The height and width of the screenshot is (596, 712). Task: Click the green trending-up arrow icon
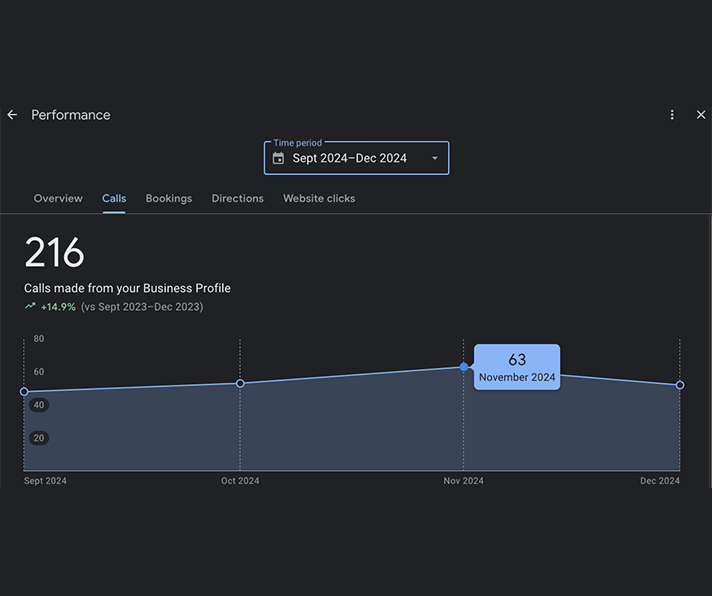tap(30, 307)
